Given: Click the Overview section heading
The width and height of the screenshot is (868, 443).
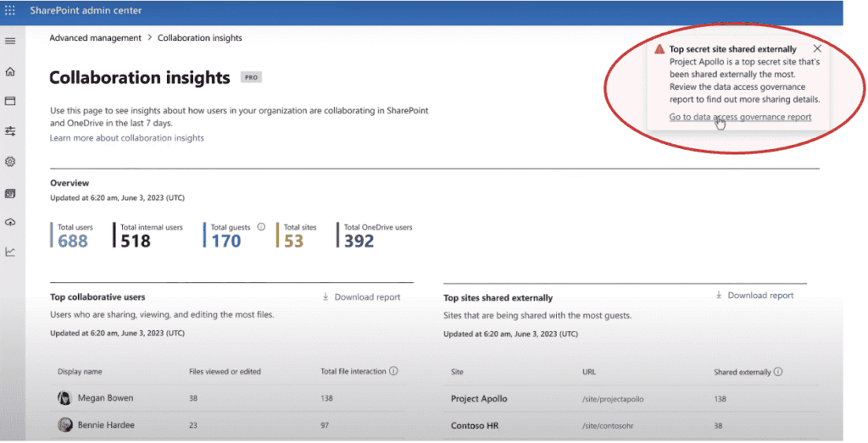Looking at the screenshot, I should pyautogui.click(x=70, y=183).
